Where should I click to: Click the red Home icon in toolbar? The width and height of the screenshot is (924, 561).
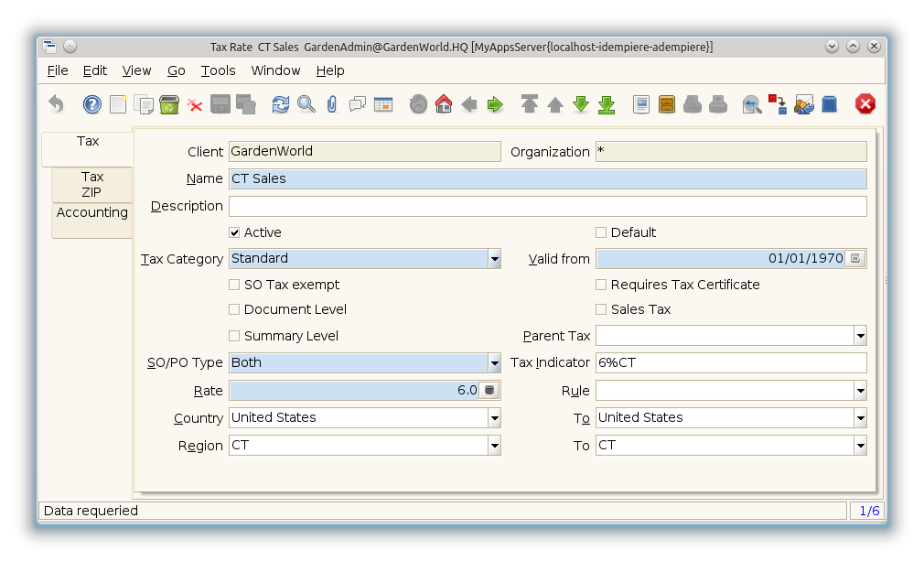[444, 104]
